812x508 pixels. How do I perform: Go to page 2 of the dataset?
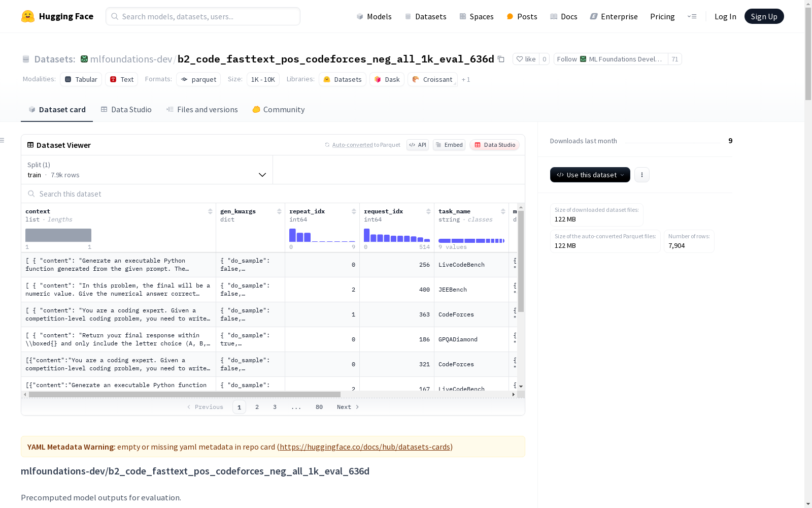pyautogui.click(x=257, y=407)
